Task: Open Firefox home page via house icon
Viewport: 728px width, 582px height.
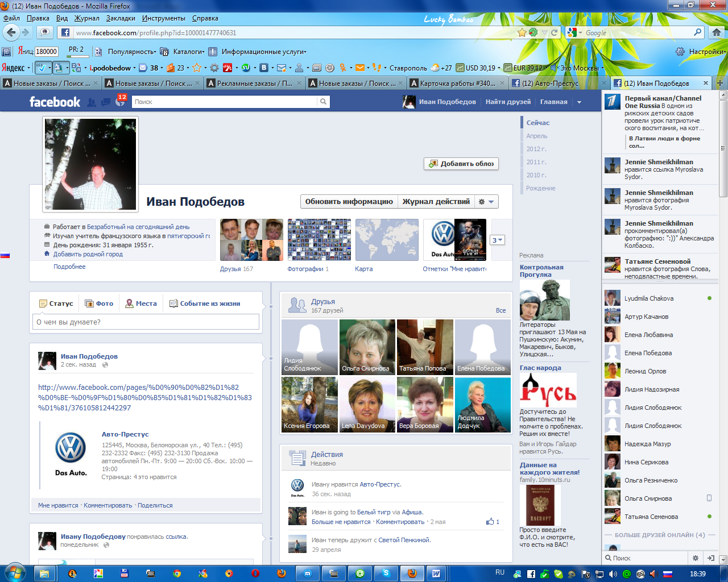Action: [x=717, y=32]
